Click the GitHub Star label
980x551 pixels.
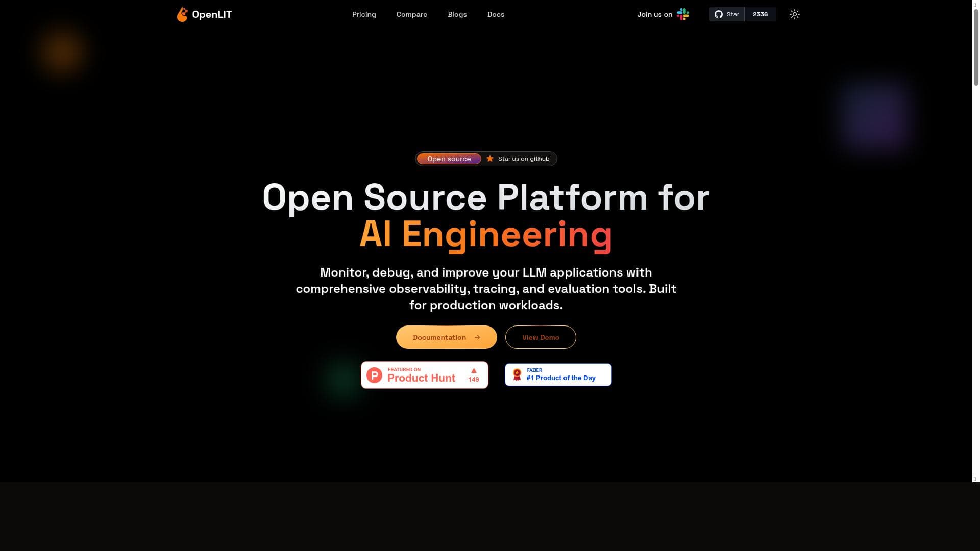click(733, 14)
